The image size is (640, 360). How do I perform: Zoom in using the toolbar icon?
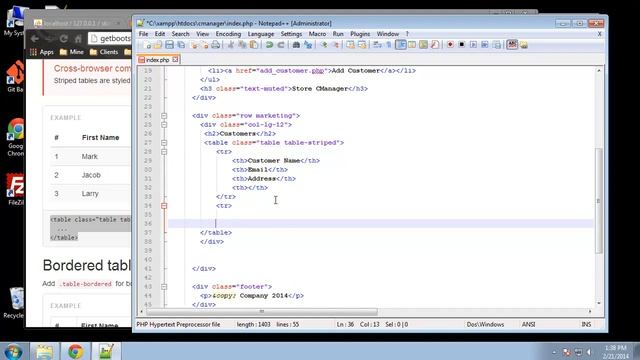324,45
